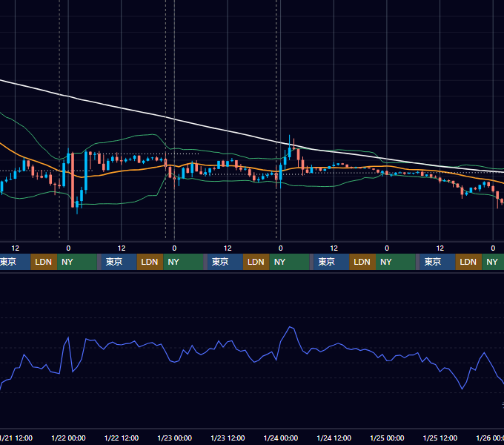Select the LDN session block on 1/24
The width and height of the screenshot is (504, 445).
pyautogui.click(x=362, y=262)
